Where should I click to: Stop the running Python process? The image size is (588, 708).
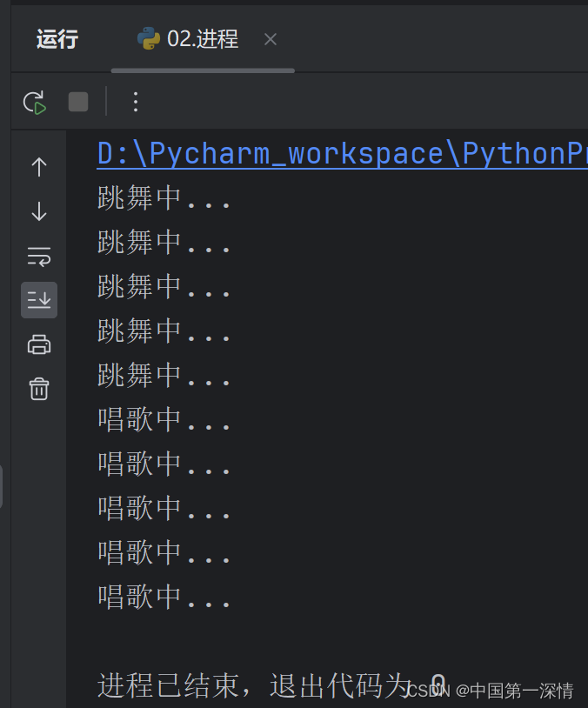coord(77,102)
